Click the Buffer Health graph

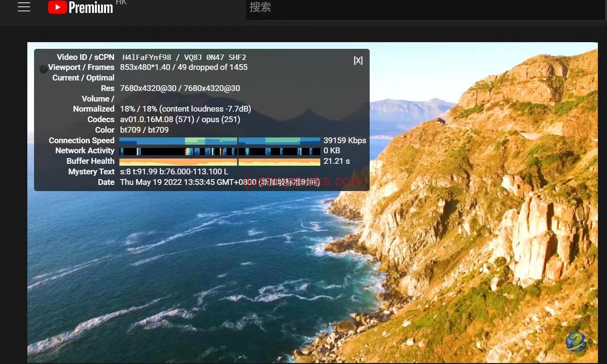220,162
